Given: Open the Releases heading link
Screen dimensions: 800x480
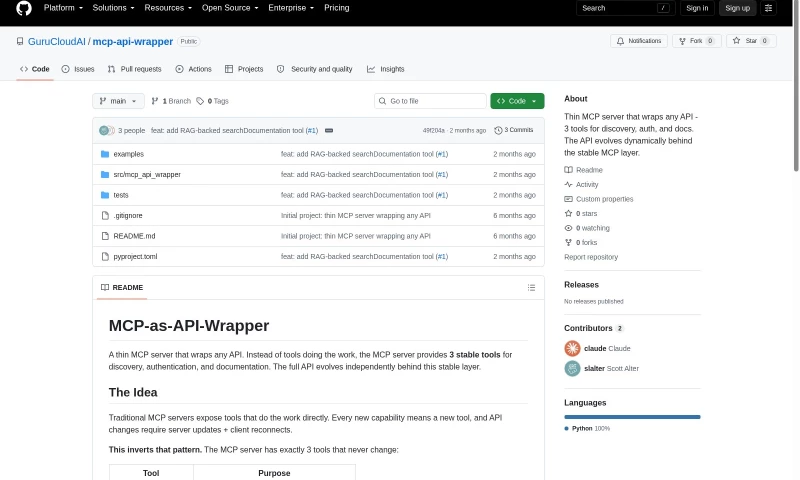Looking at the screenshot, I should coord(581,285).
